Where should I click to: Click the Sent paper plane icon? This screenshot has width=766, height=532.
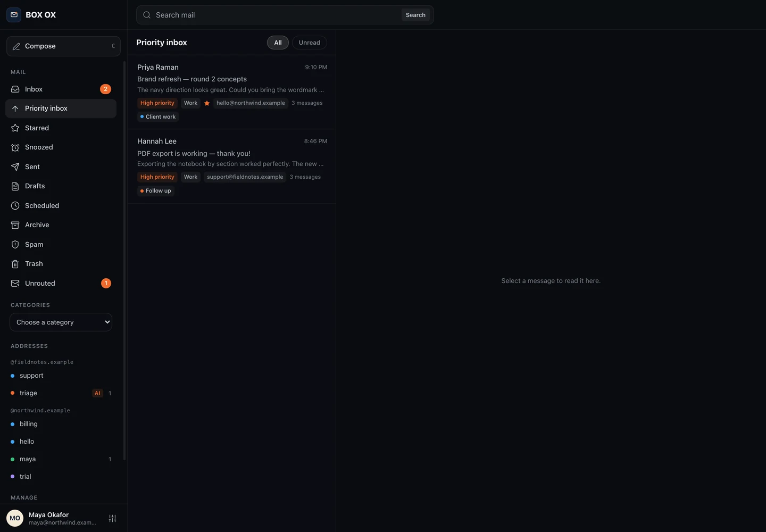tap(15, 167)
